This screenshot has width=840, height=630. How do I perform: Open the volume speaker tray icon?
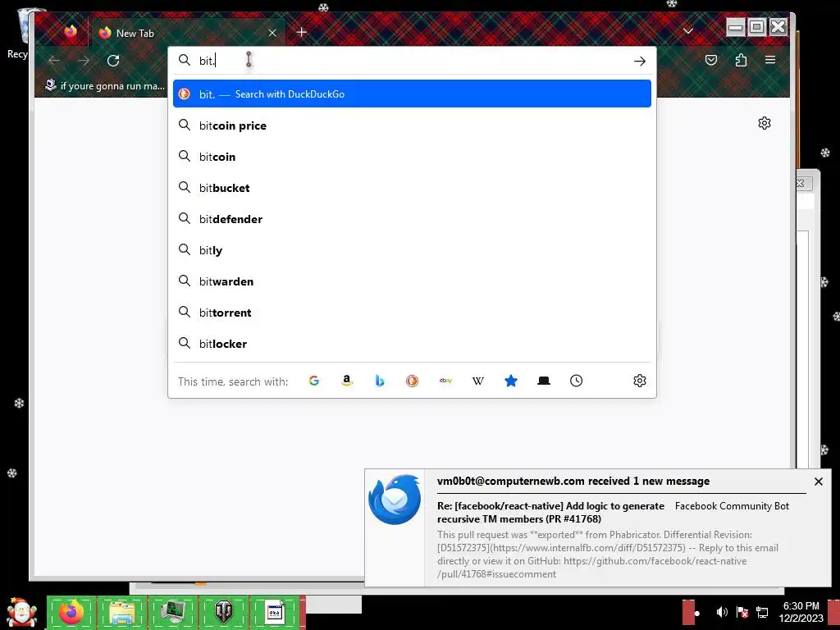[x=722, y=612]
